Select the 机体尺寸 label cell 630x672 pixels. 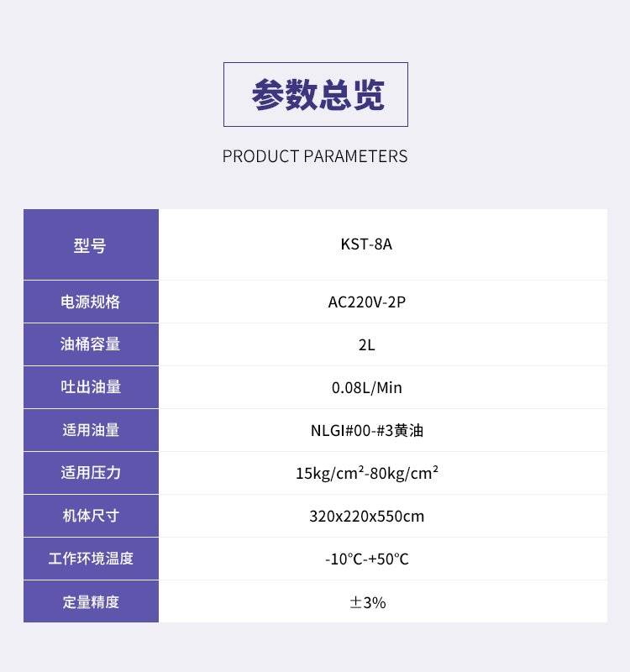[x=91, y=516]
